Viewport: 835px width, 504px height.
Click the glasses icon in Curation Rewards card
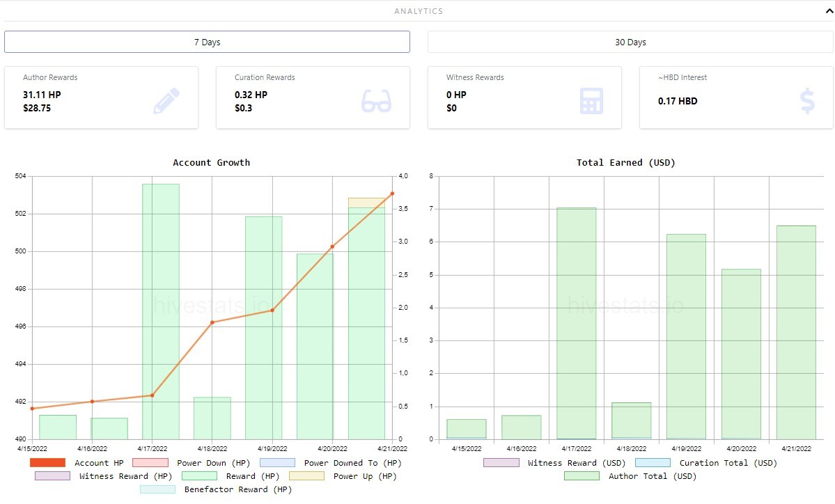click(376, 101)
